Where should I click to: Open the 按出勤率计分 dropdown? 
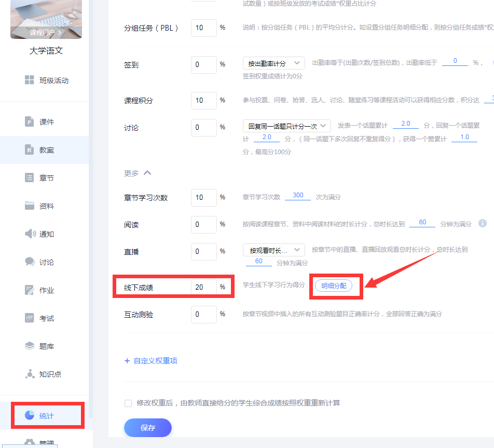pos(273,63)
